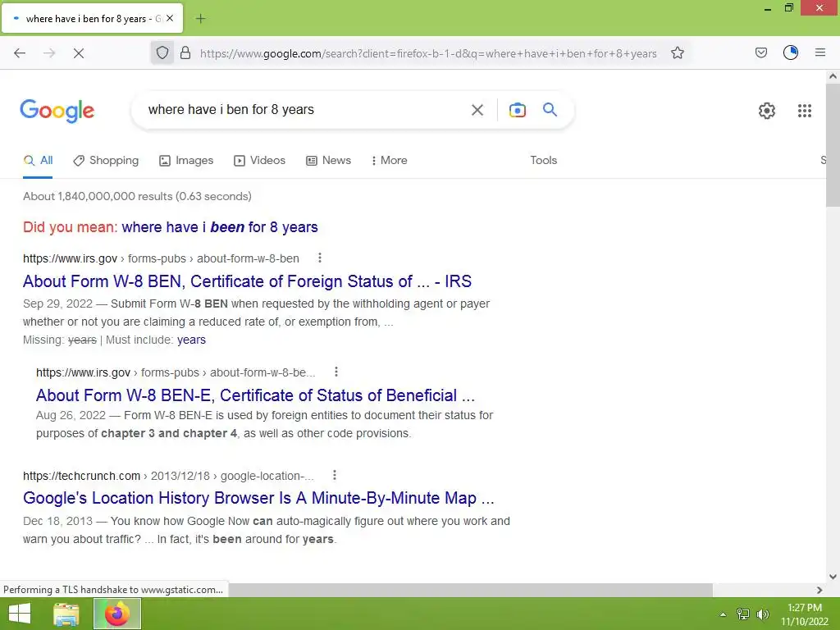Screen dimensions: 840x630
Task: Open File Explorer from the taskbar
Action: tap(66, 614)
